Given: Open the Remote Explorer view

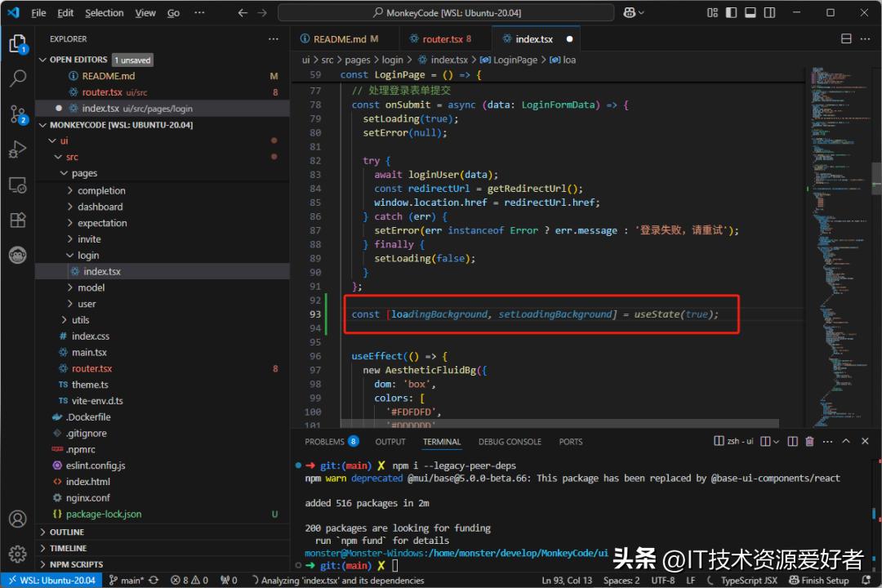Looking at the screenshot, I should click(x=18, y=185).
